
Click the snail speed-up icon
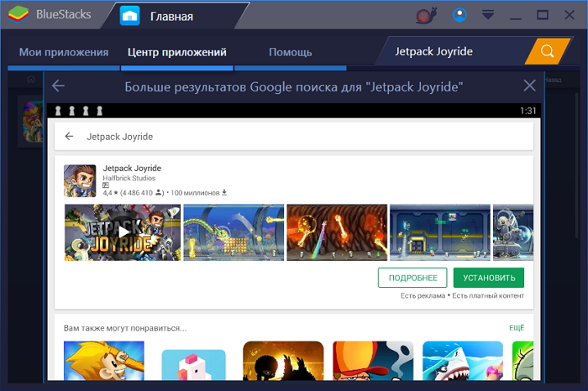pos(427,15)
